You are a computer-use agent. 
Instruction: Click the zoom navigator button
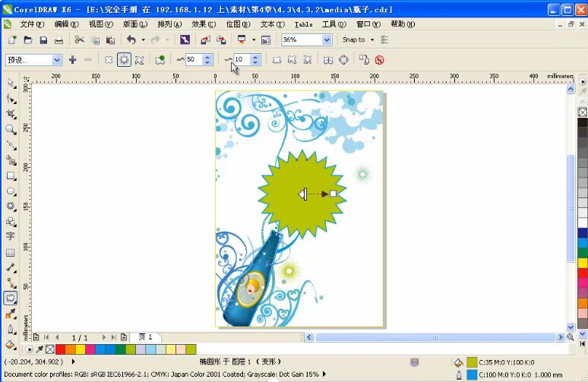click(571, 337)
